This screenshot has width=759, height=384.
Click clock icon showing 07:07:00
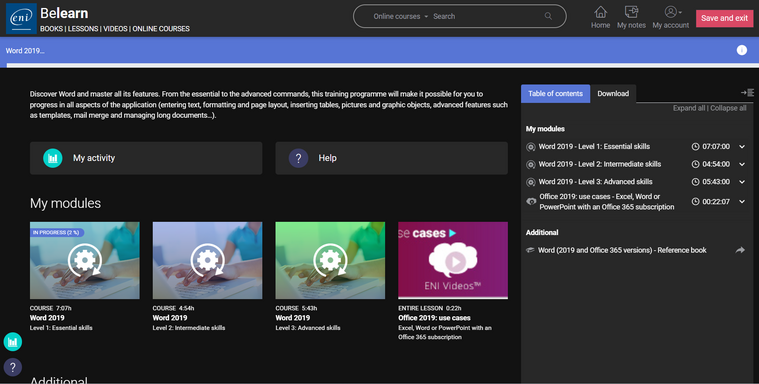(x=695, y=146)
